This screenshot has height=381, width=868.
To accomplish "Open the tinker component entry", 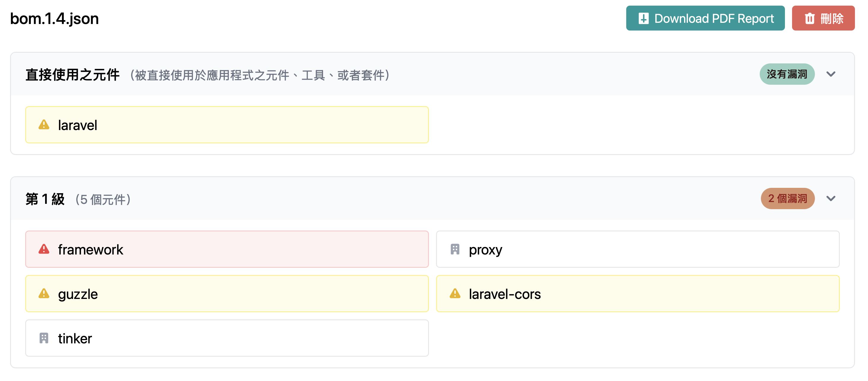I will pos(227,338).
